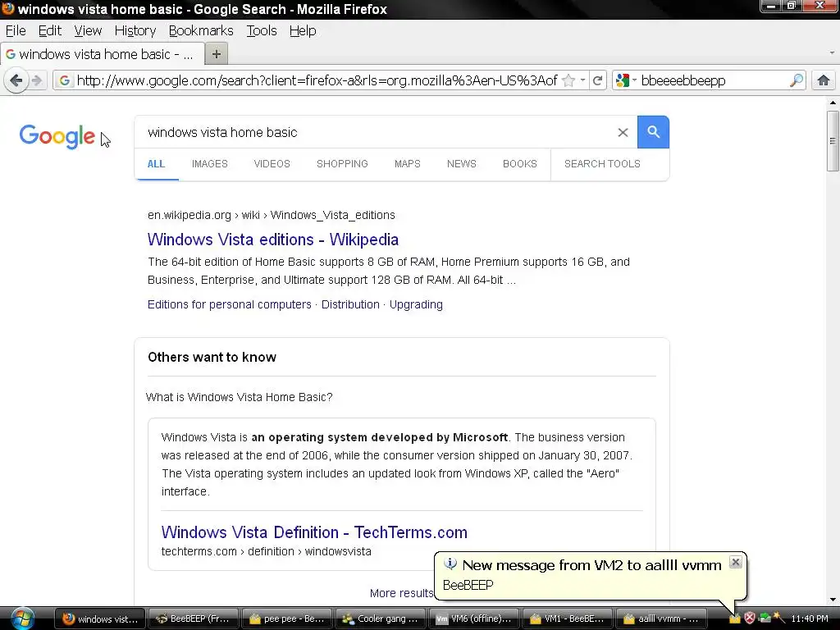Click the URL address field

[x=316, y=81]
